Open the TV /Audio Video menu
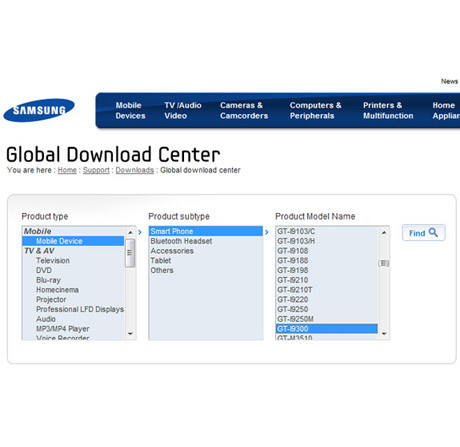The image size is (460, 447). 183,110
